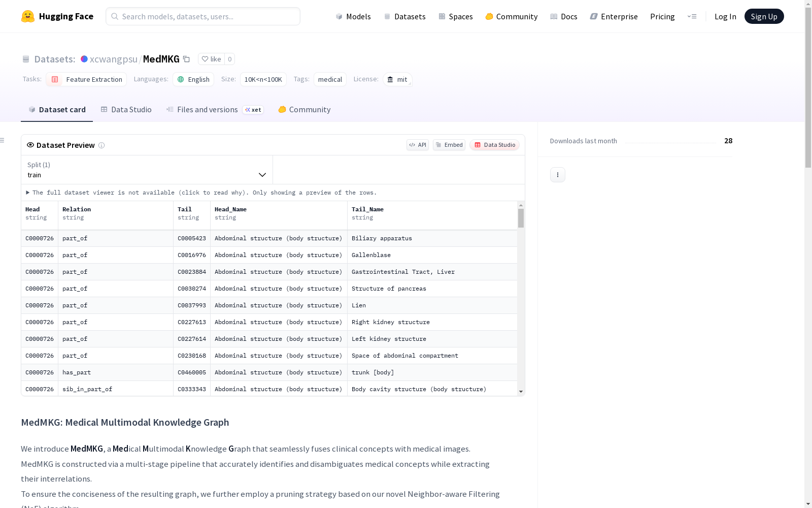The image size is (812, 508).
Task: Click the English language tag
Action: 193,79
